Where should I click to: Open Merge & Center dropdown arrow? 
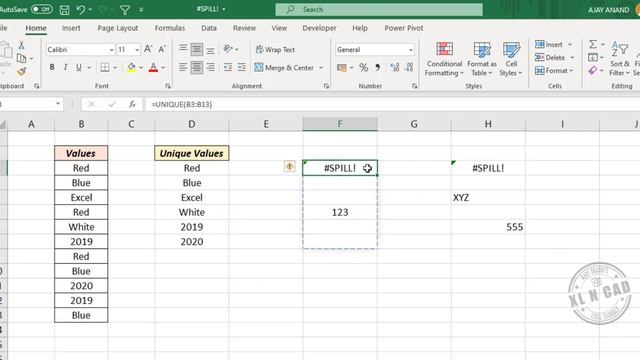tap(321, 68)
